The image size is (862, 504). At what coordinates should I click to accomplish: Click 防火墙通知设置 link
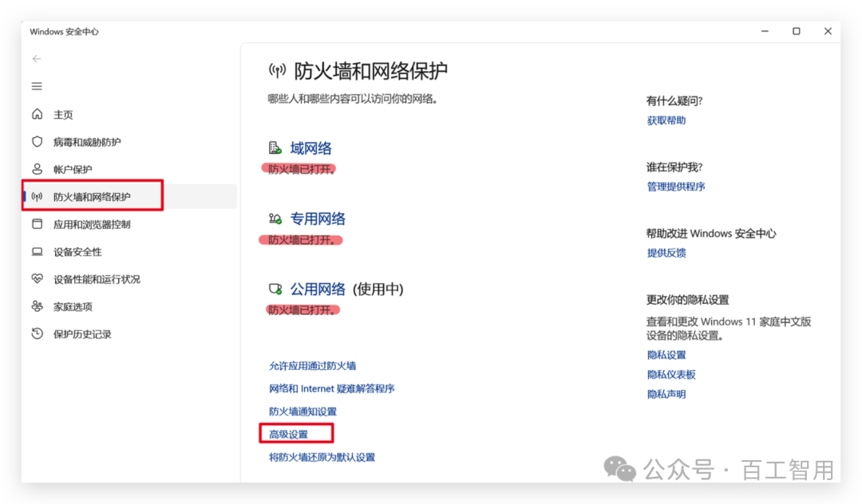[302, 411]
